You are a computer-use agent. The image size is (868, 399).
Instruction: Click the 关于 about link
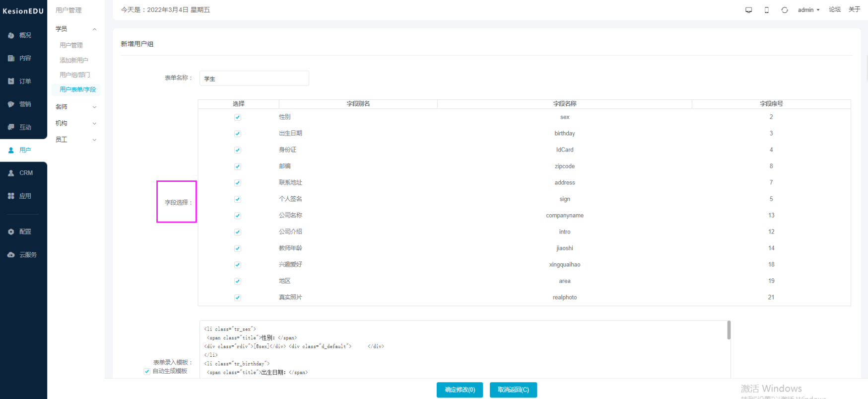pyautogui.click(x=854, y=9)
